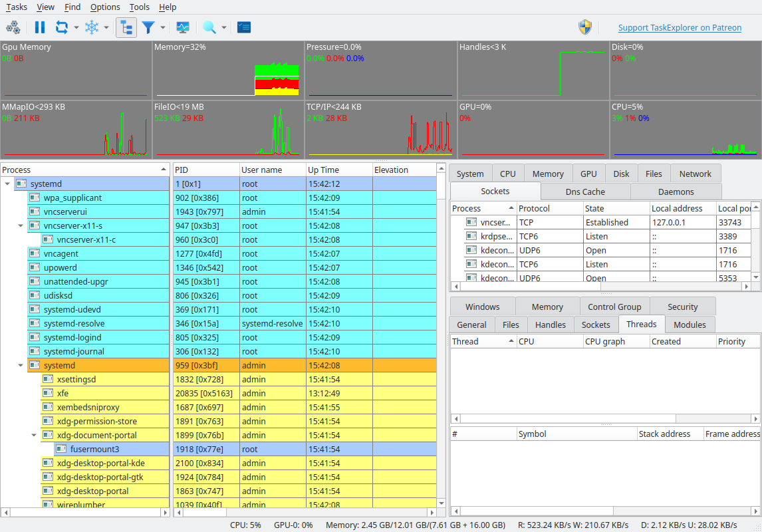Open Support TaskExplorer on Patreon link
This screenshot has width=762, height=532.
point(680,28)
